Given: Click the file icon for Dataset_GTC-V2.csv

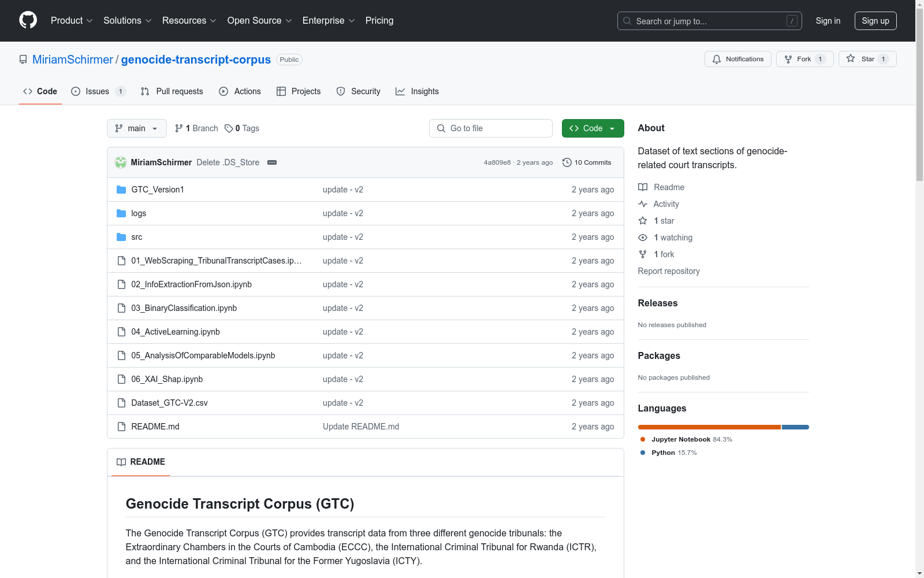Looking at the screenshot, I should (121, 403).
